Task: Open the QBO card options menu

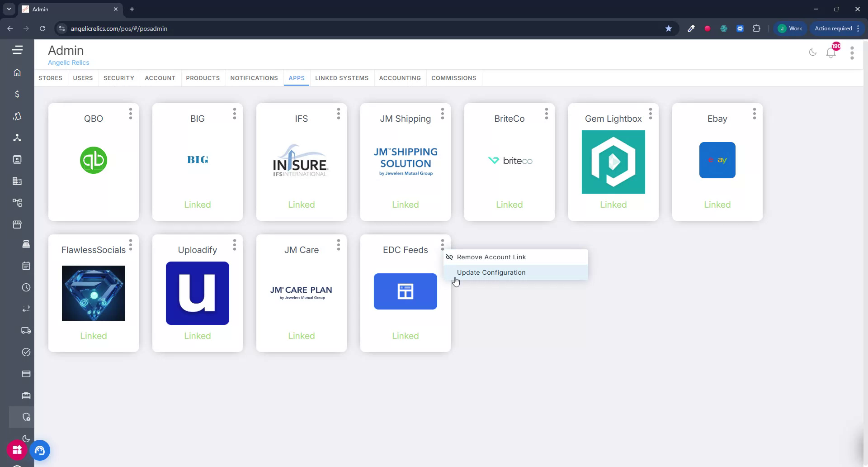Action: 131,114
